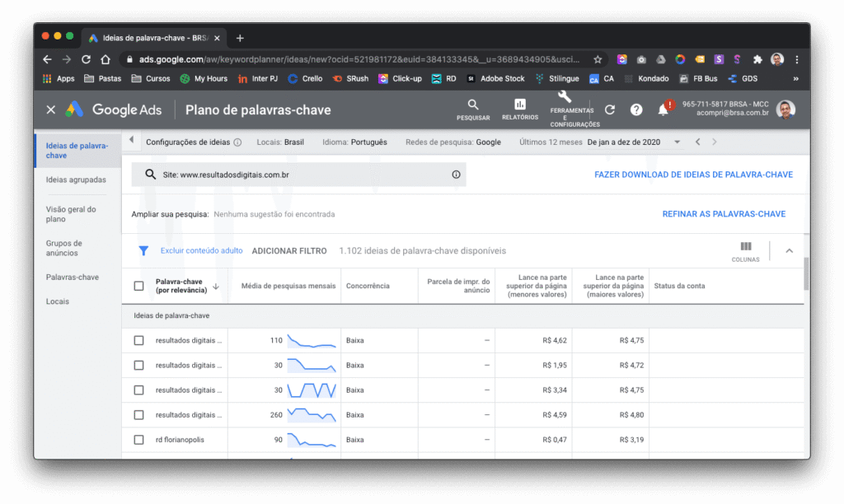Screen dimensions: 844x504
Task: Open the browser extensions puzzle icon
Action: click(757, 59)
